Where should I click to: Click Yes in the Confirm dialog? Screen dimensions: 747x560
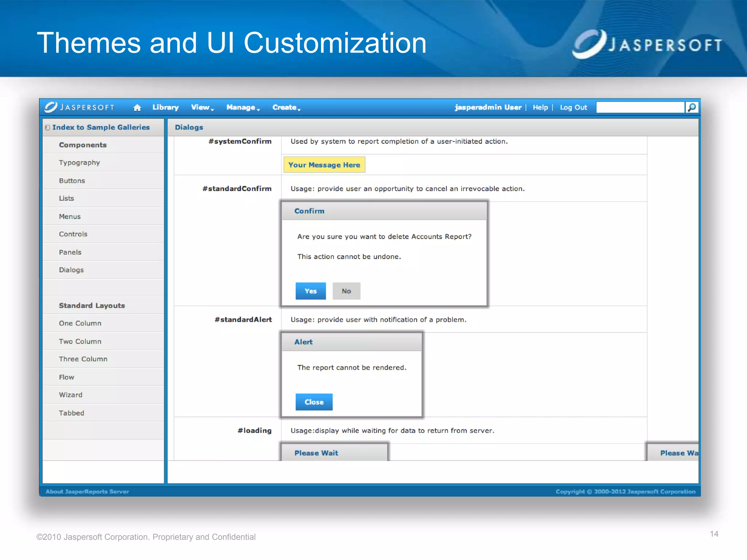[311, 291]
